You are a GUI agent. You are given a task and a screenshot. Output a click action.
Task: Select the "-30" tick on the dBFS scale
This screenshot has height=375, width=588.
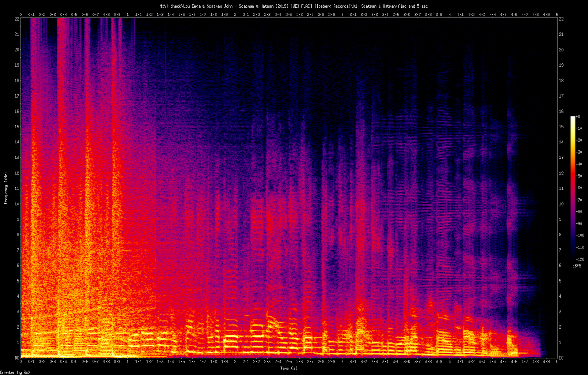click(580, 152)
